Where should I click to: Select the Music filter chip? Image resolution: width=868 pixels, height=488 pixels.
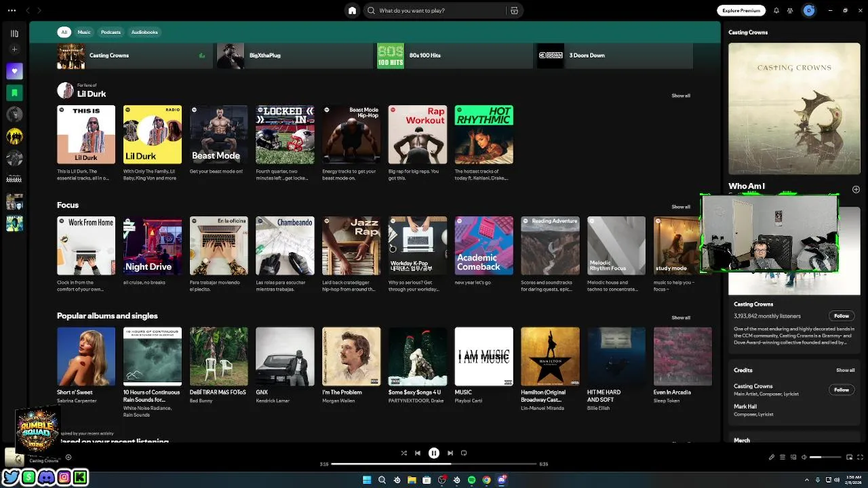(x=84, y=32)
